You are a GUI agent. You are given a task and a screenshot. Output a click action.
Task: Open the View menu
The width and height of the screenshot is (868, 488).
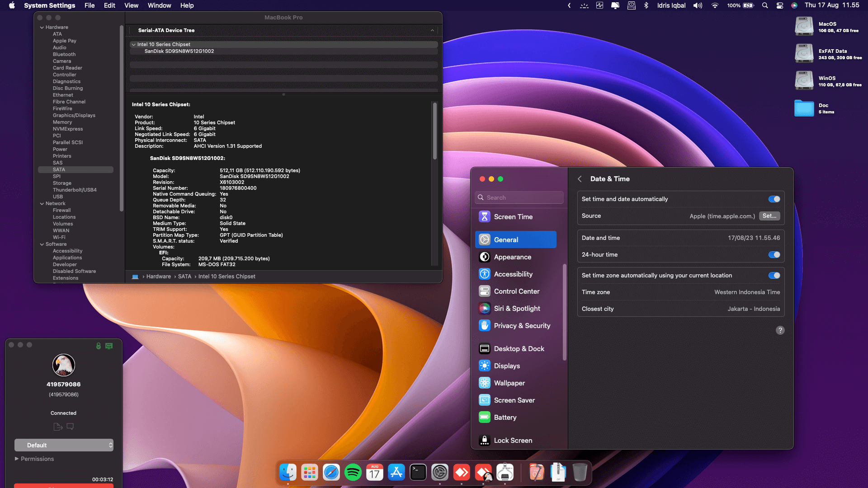(x=131, y=5)
